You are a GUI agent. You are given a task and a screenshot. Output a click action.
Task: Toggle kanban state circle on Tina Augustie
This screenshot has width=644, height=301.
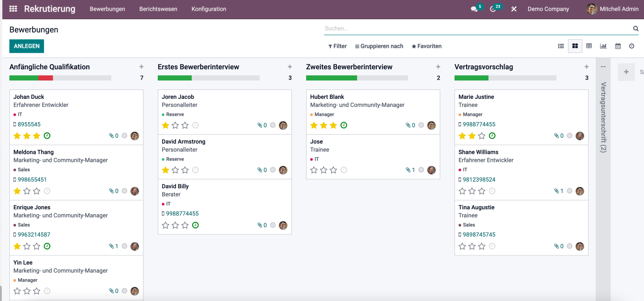pos(569,246)
